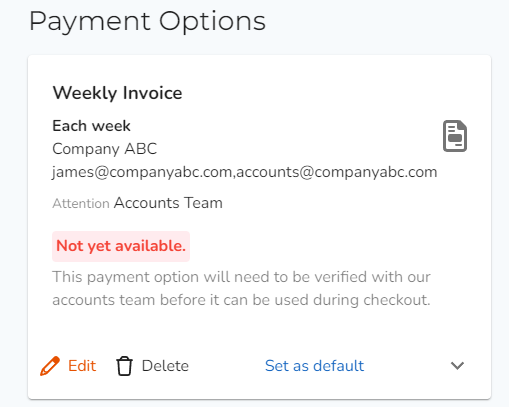Click the Company ABC name
This screenshot has width=509, height=407.
coord(104,149)
